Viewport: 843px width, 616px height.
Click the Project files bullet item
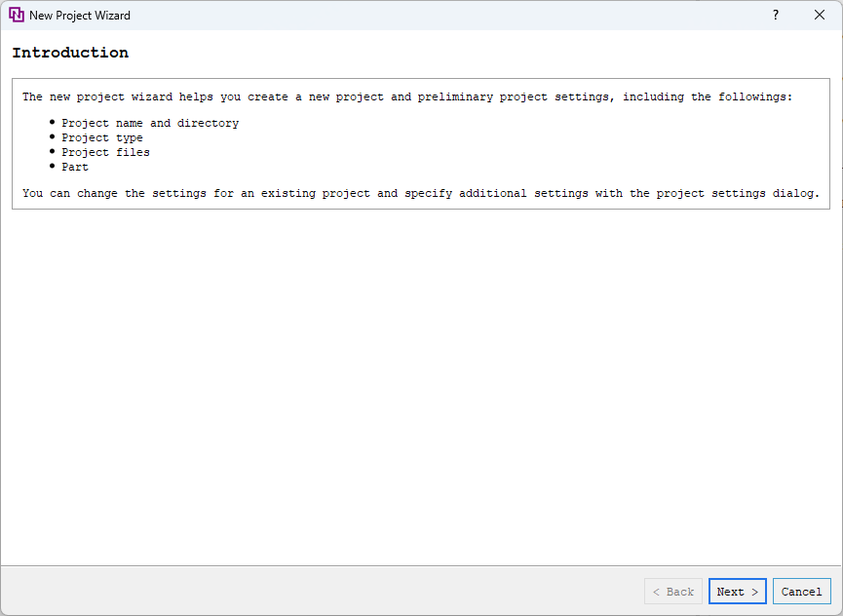(105, 152)
